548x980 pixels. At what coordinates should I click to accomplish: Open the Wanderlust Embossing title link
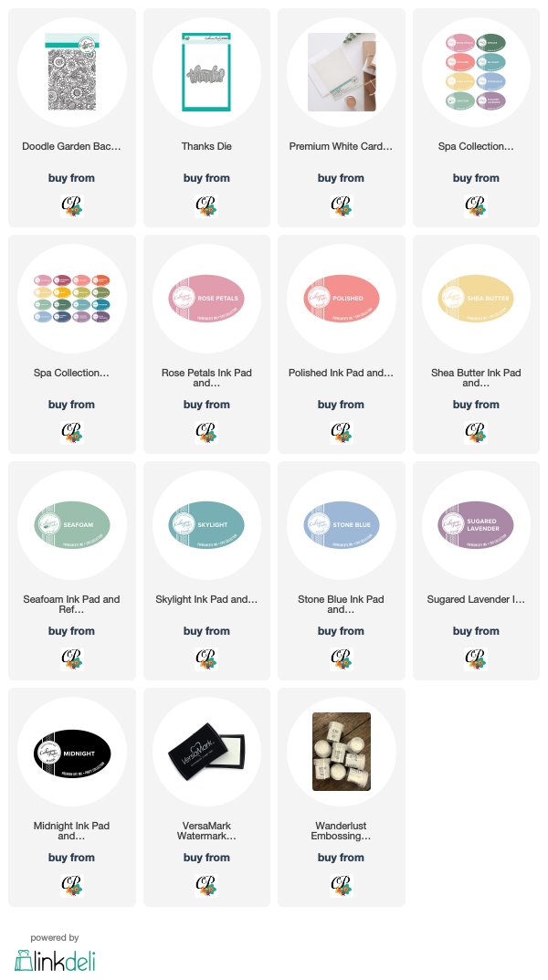pos(342,830)
